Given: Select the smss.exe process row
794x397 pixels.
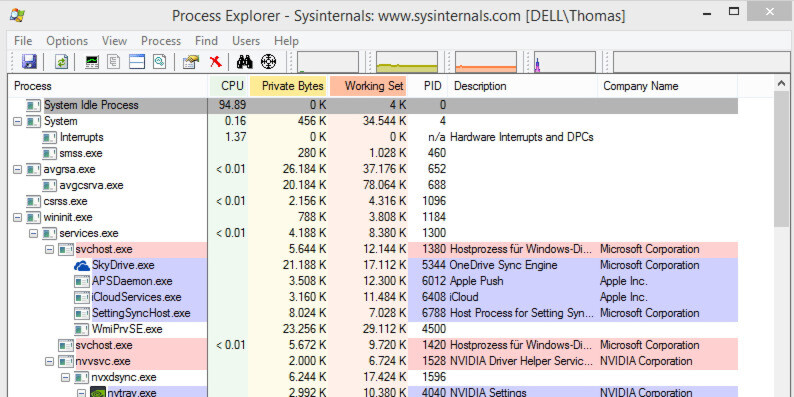Looking at the screenshot, I should (373, 153).
